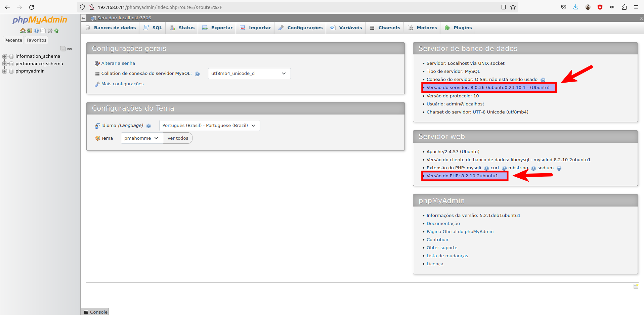Viewport: 644px width, 315px height.
Task: Switch to the Charsets tab
Action: 385,28
